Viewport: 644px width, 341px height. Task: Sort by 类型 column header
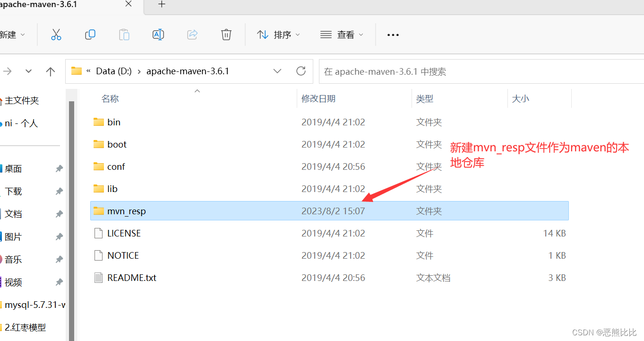424,99
